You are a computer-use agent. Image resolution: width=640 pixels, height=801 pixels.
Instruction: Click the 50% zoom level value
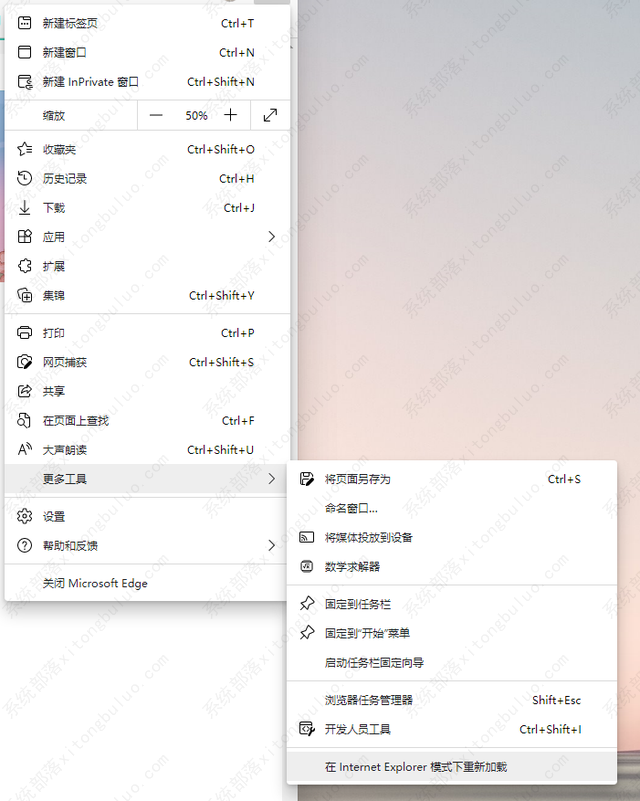[196, 115]
